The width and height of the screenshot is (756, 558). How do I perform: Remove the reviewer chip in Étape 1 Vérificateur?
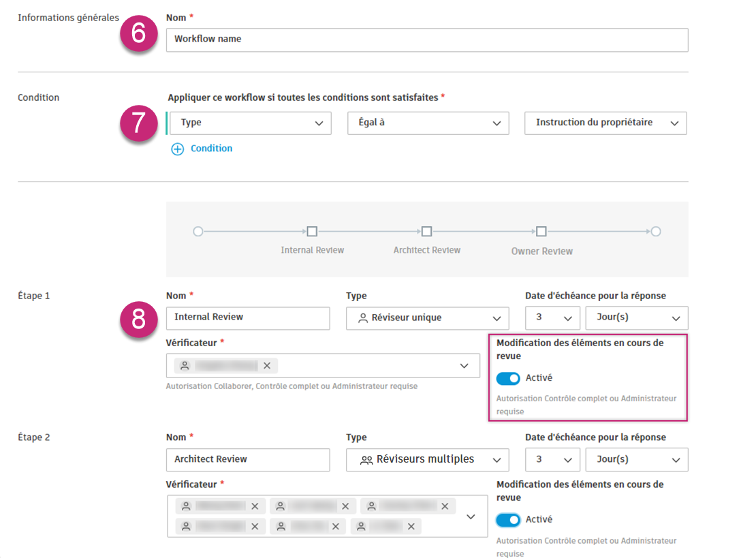click(x=267, y=365)
